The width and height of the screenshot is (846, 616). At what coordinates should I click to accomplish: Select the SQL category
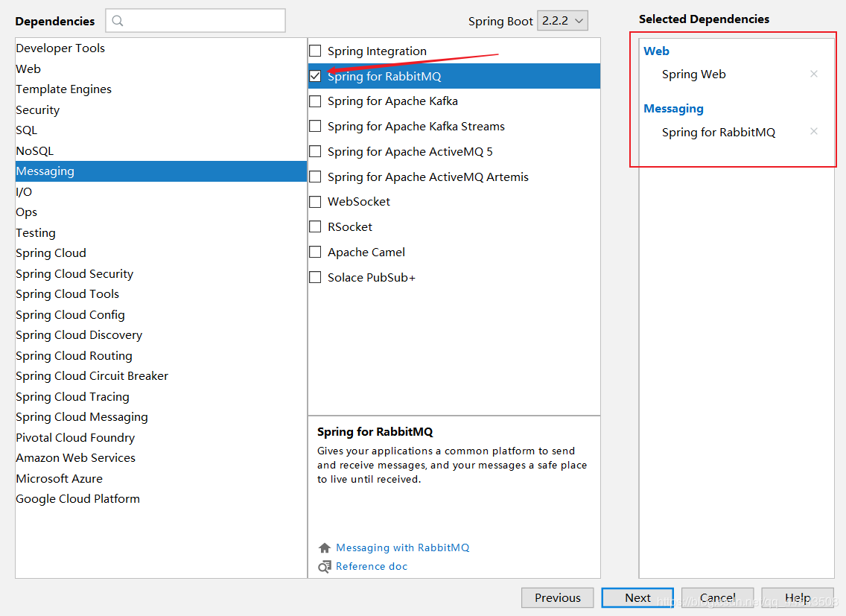(161, 130)
